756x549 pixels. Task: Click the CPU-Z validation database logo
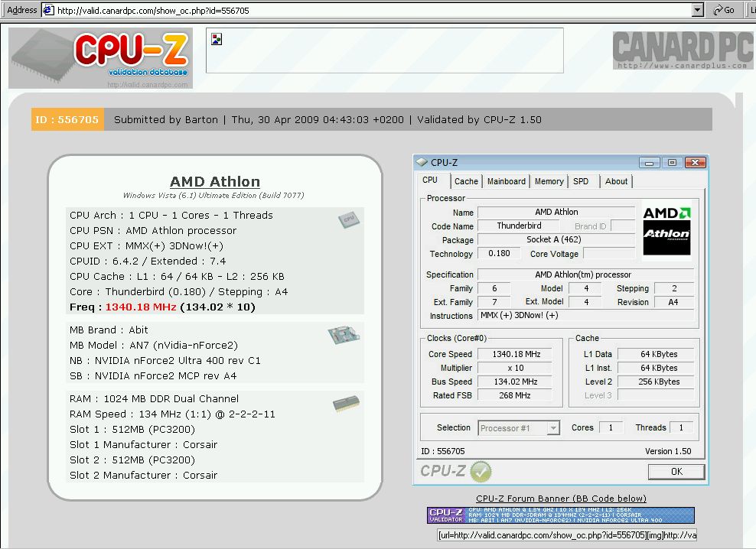(x=100, y=58)
